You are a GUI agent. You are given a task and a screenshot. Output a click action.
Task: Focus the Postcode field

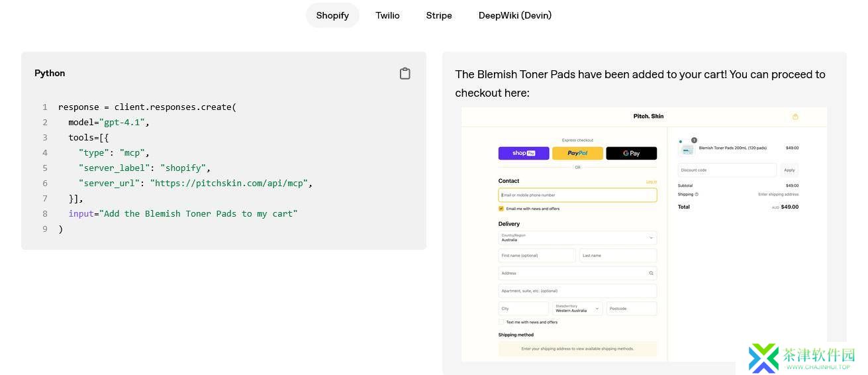pyautogui.click(x=632, y=309)
